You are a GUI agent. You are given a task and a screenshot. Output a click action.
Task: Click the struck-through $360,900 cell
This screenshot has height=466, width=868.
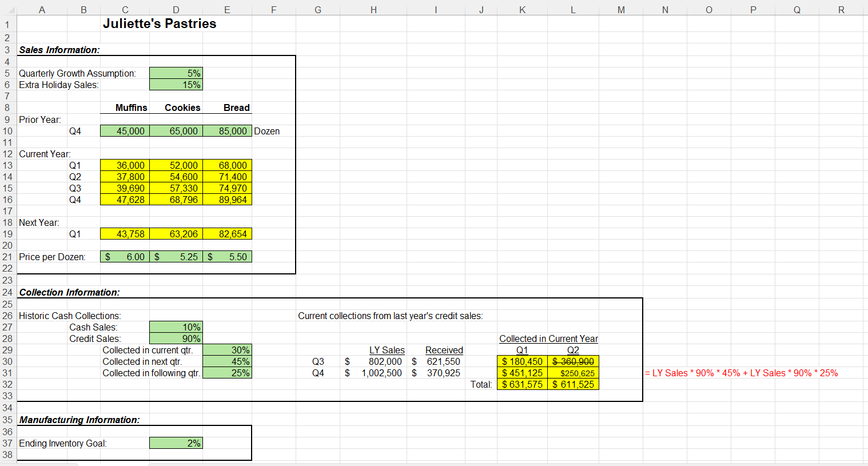point(573,361)
